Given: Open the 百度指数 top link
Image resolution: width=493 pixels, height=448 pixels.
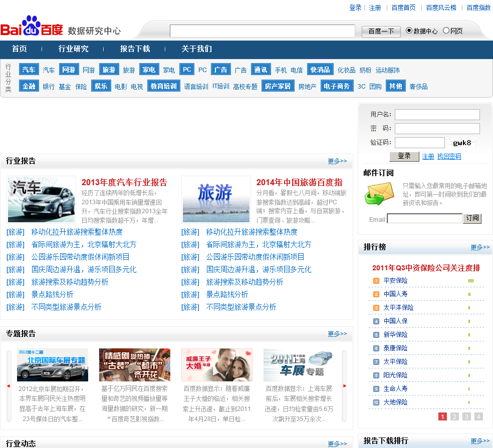Looking at the screenshot, I should [478, 8].
